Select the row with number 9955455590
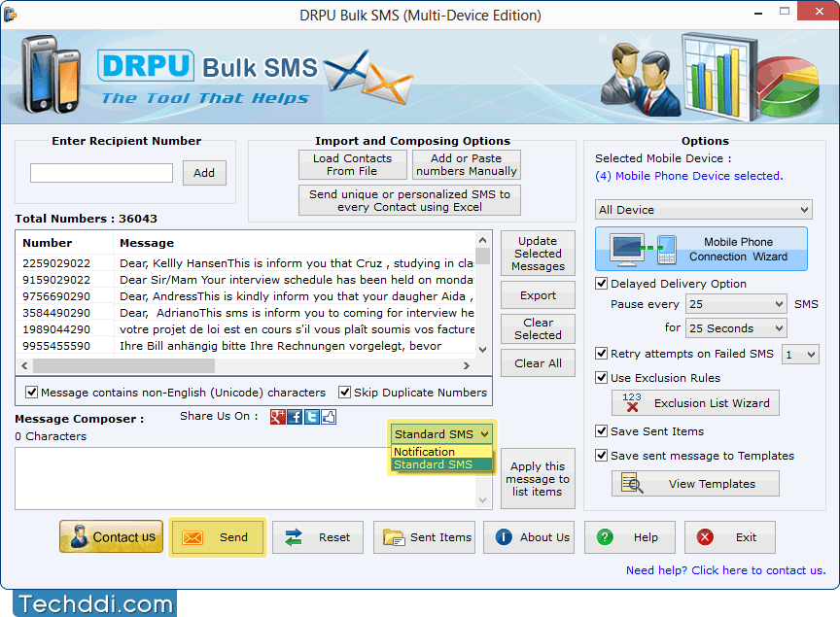840x617 pixels. (245, 346)
